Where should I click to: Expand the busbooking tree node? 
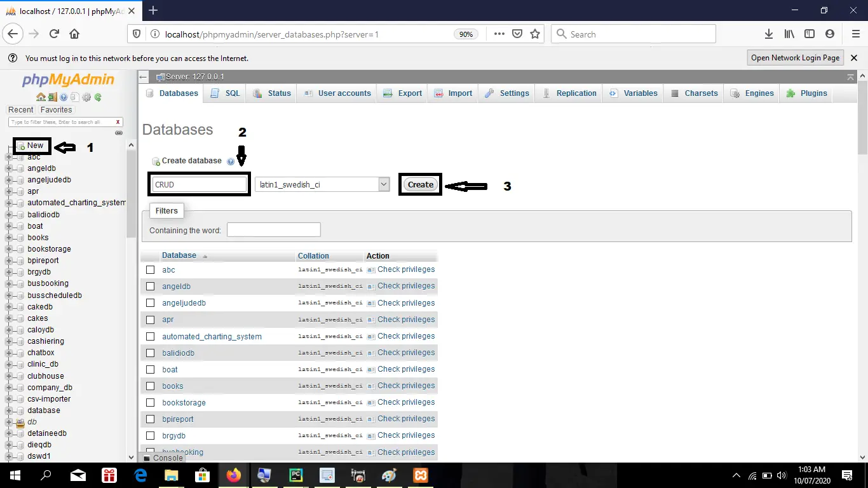point(9,283)
